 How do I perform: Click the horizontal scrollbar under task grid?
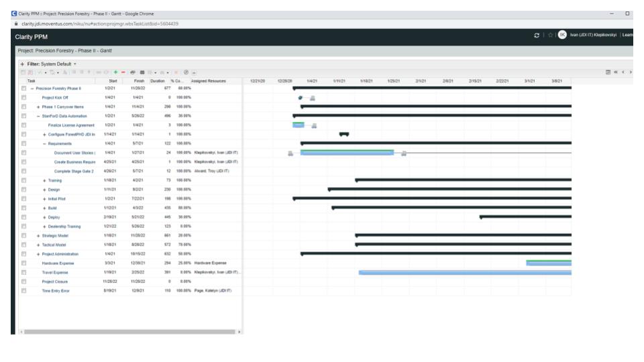click(x=129, y=332)
